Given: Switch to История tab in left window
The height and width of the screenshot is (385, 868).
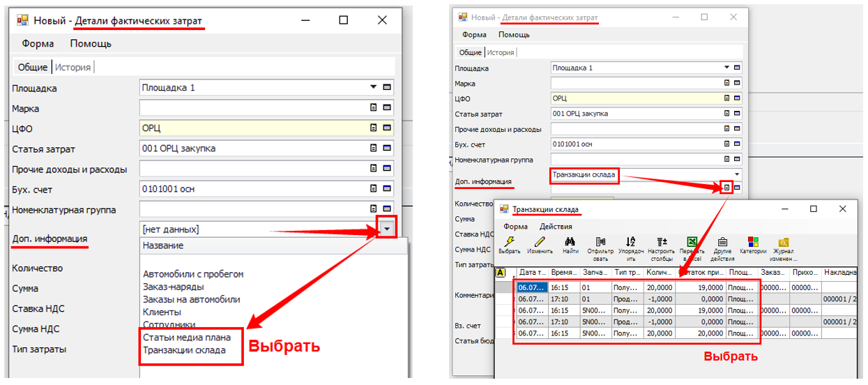Looking at the screenshot, I should [73, 68].
